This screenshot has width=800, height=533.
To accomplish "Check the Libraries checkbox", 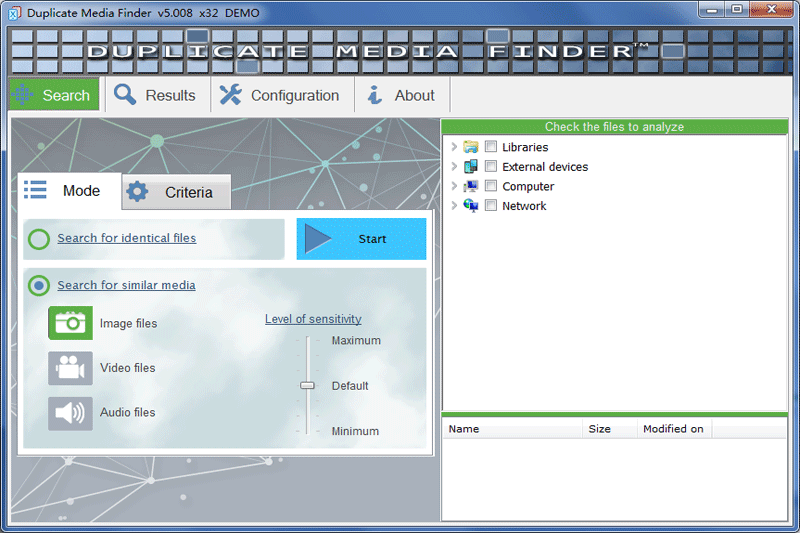I will pos(491,147).
